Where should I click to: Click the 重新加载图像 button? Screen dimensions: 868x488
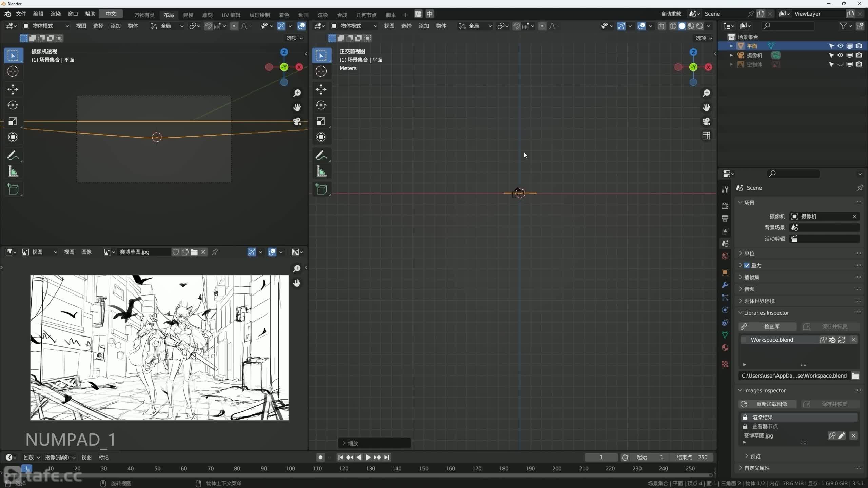point(768,404)
